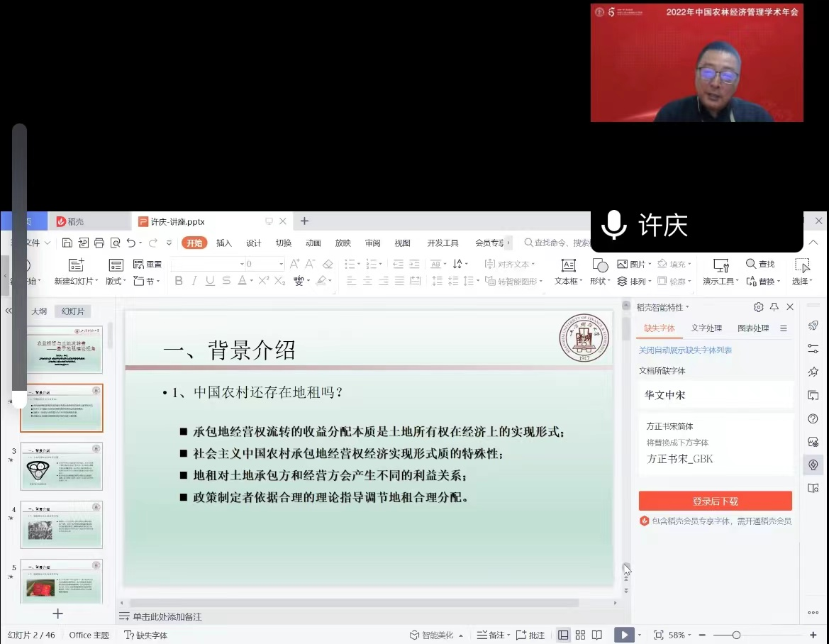Open settings gear in 稻壳智能特性 panel
Viewport: 829px width, 644px height.
(x=758, y=307)
